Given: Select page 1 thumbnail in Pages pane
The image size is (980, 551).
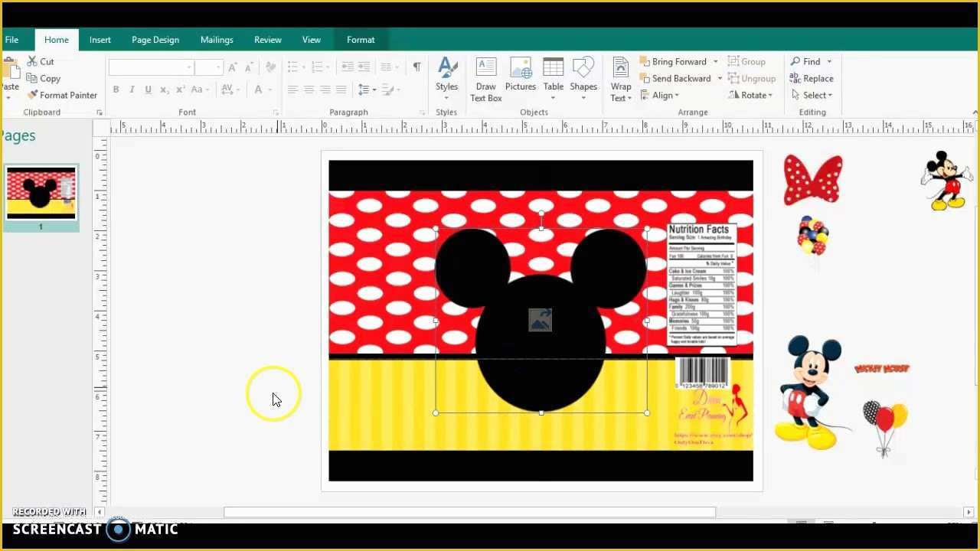Looking at the screenshot, I should coord(41,194).
